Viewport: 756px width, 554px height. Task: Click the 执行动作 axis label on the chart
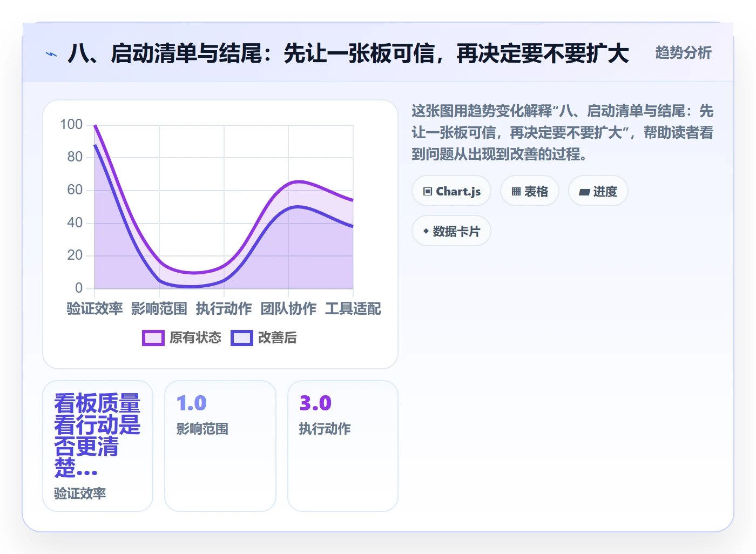pos(224,309)
